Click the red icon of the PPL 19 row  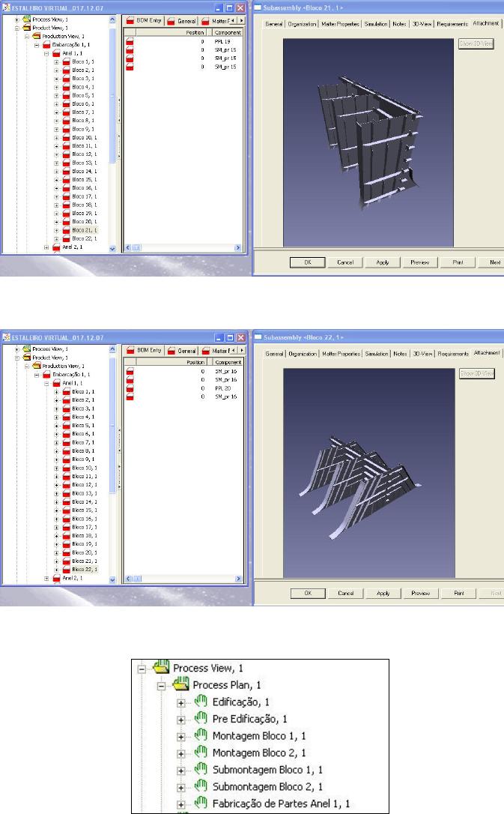(130, 43)
